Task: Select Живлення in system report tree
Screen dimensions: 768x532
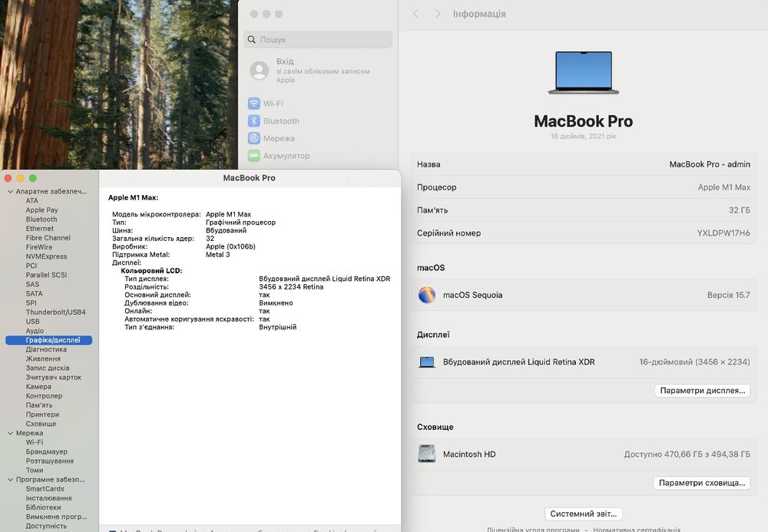Action: pyautogui.click(x=43, y=359)
